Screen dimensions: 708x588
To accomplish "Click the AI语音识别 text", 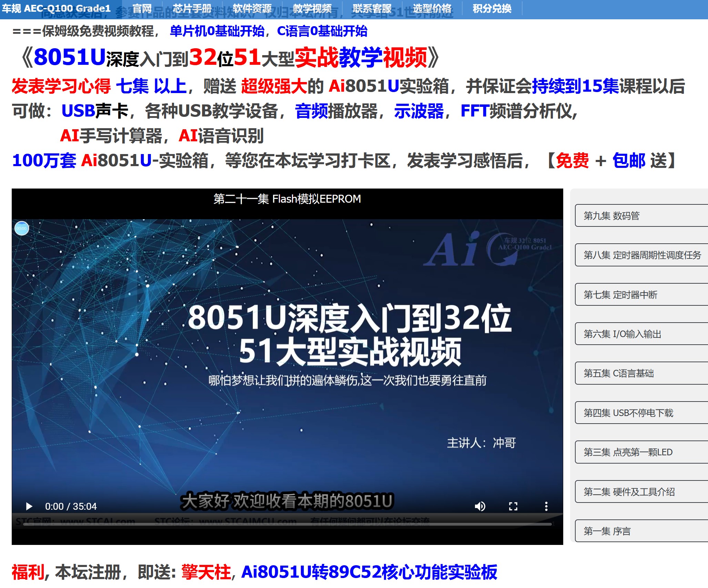I will (221, 135).
